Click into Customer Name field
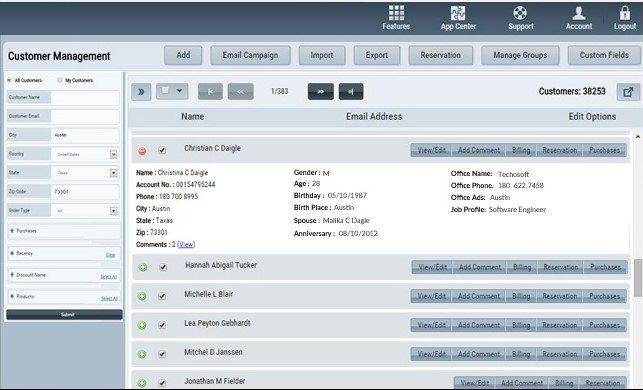 coord(85,98)
